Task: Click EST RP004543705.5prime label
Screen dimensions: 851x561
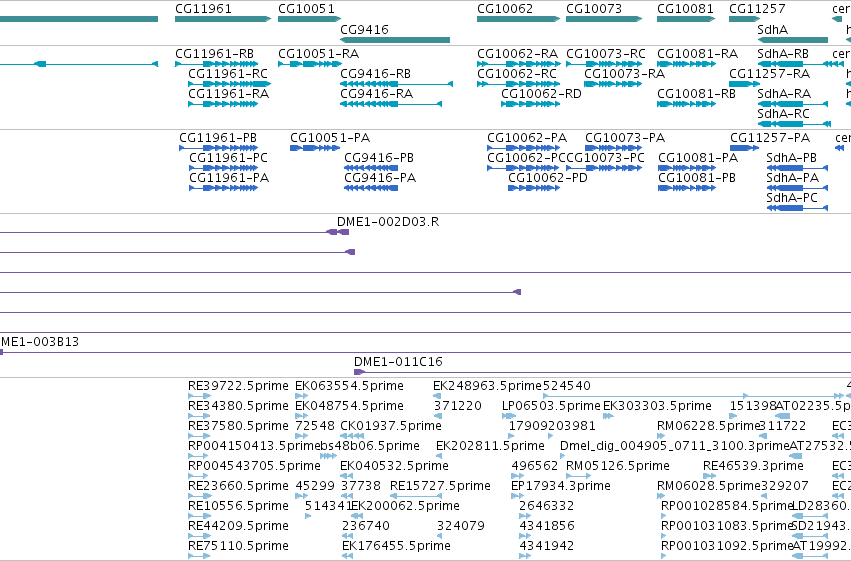Action: (x=254, y=466)
